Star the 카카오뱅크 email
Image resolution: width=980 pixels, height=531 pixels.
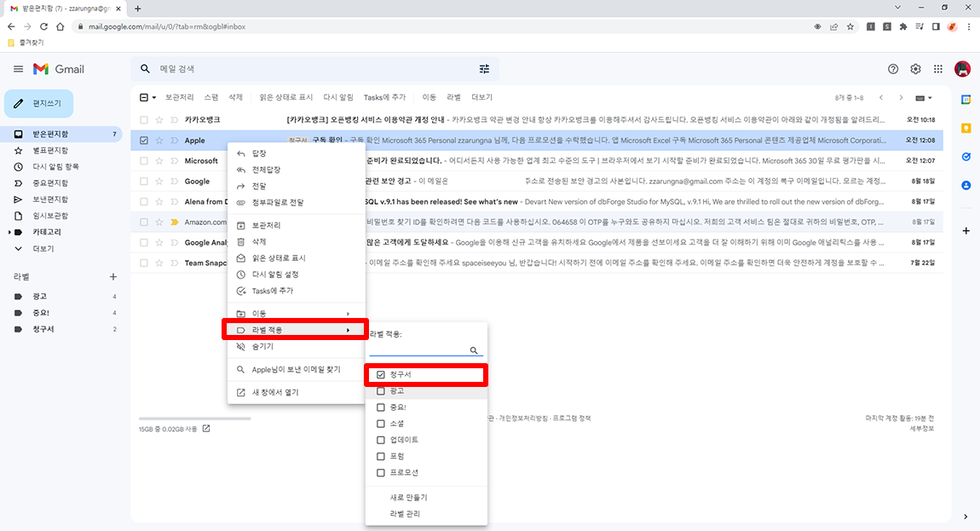(x=159, y=119)
